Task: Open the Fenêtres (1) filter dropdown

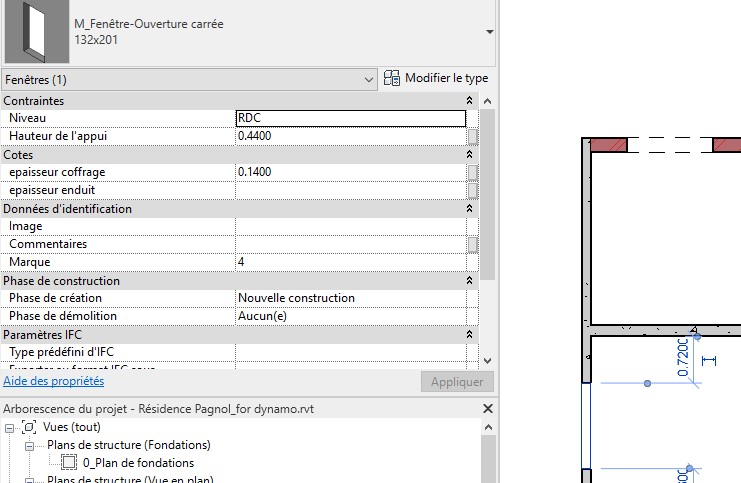Action: (190, 79)
